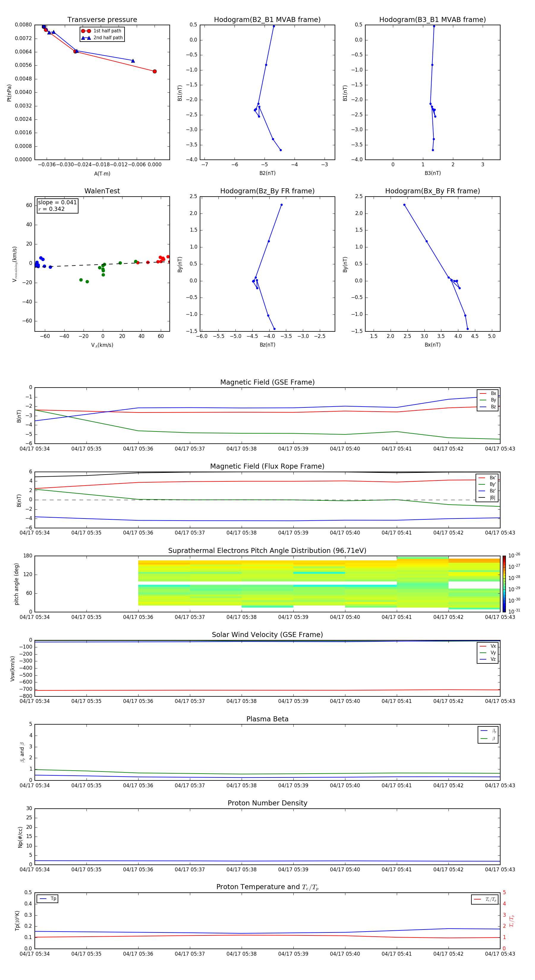
Task: Click the slope and r value text box
Action: [57, 206]
